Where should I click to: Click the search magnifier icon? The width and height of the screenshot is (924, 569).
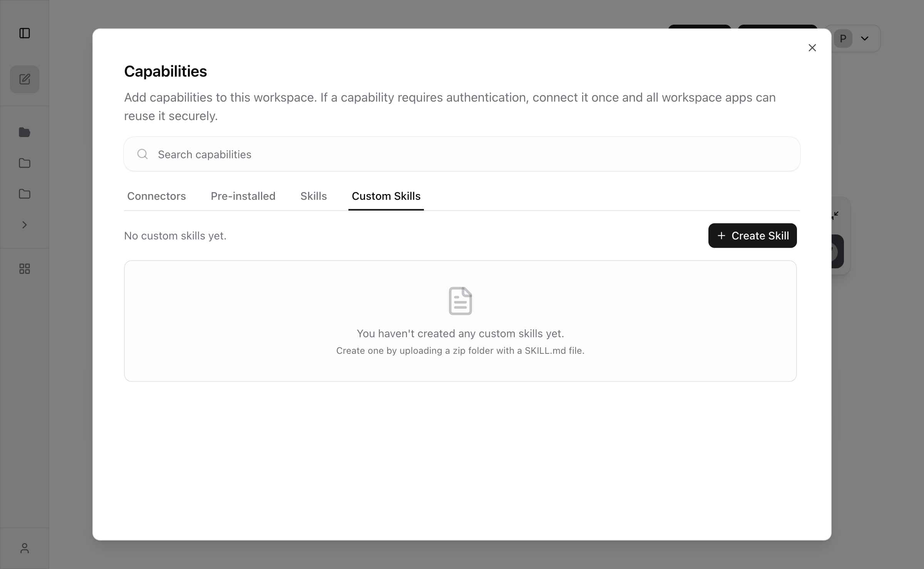click(x=142, y=154)
